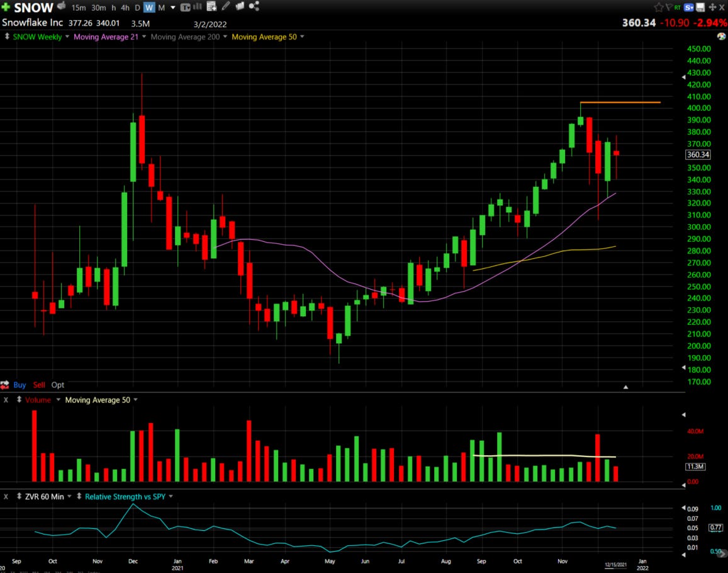Switch to hourly h timeframe
Screen dimensions: 728x573
pyautogui.click(x=114, y=8)
